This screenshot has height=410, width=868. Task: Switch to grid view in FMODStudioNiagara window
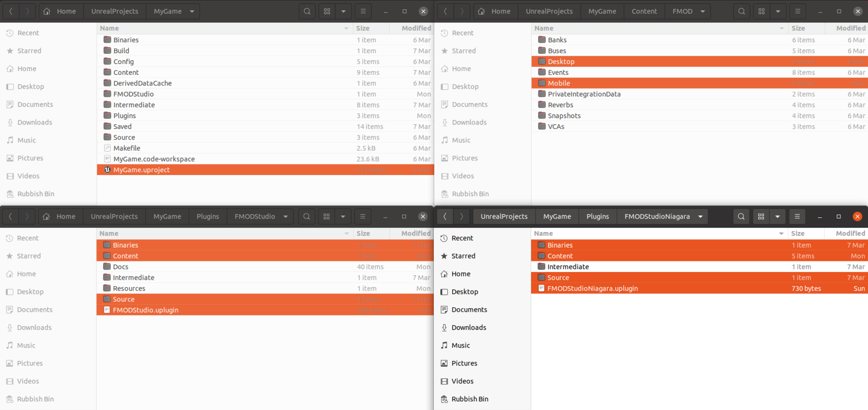tap(761, 216)
